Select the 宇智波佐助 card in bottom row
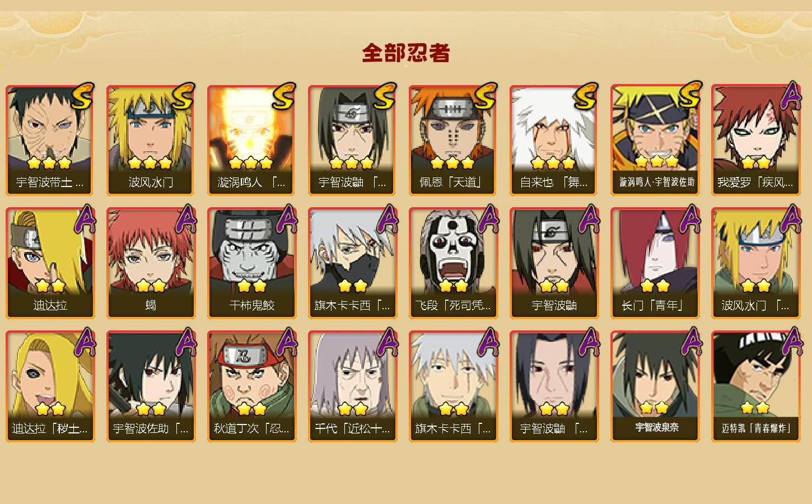This screenshot has width=812, height=504. (x=151, y=386)
